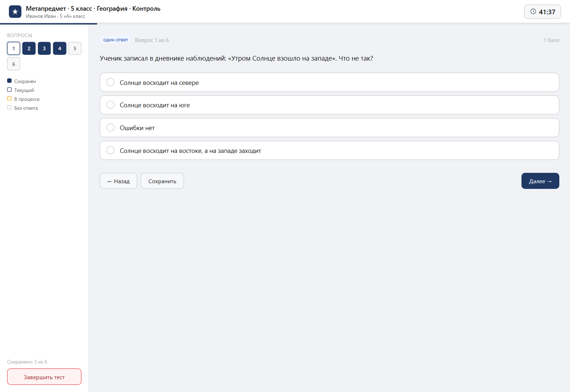570x392 pixels.
Task: Save answer with 'Сохранить' button
Action: [162, 181]
